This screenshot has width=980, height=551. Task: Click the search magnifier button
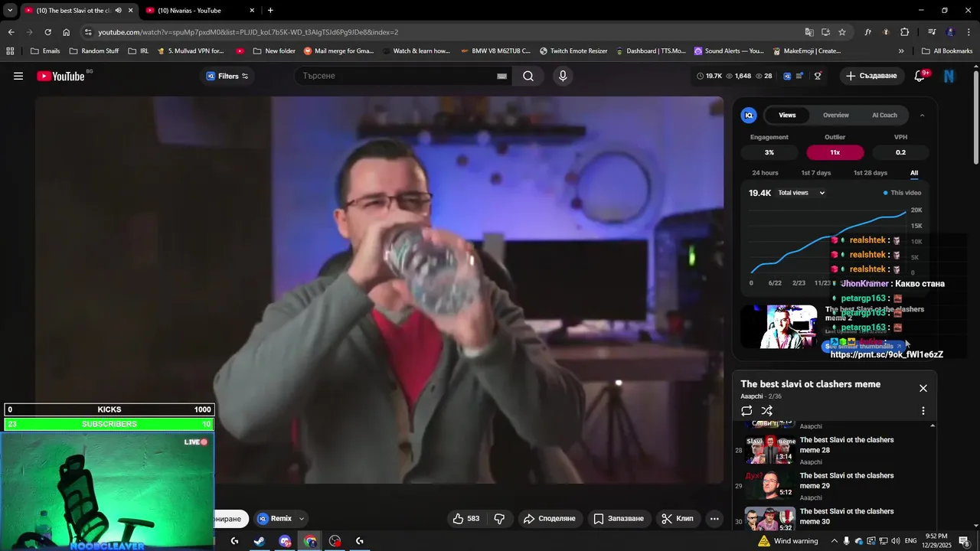pos(528,76)
